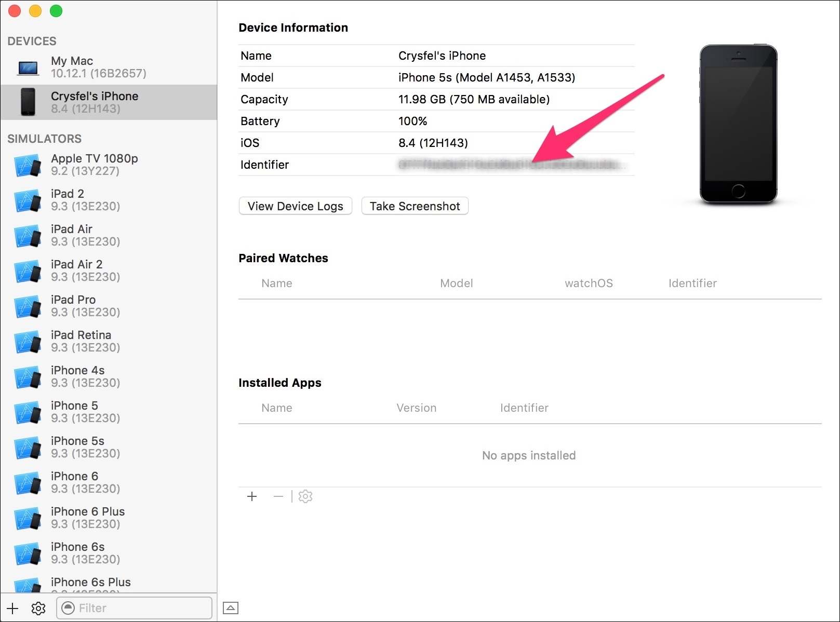The width and height of the screenshot is (840, 622).
Task: Sort Installed Apps by Name column
Action: (x=277, y=408)
